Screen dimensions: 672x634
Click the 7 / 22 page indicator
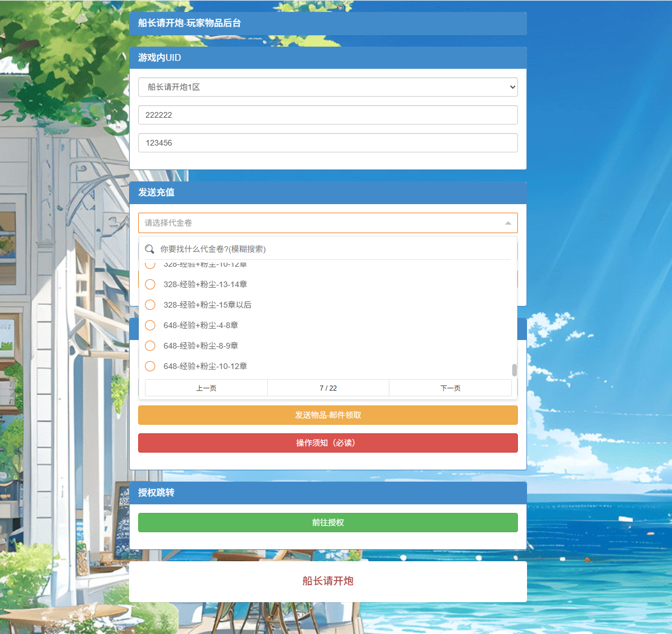tap(328, 388)
